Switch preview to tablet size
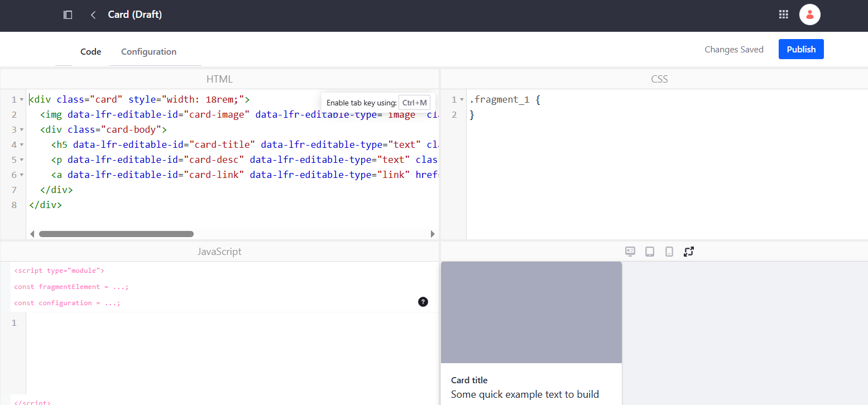Screen dimensions: 868x405 tap(650, 252)
